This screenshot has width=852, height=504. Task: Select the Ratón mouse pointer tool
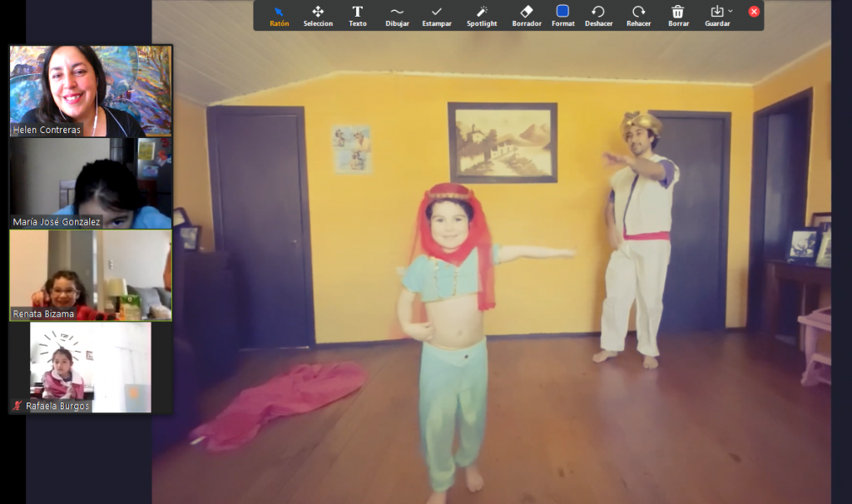click(x=279, y=15)
